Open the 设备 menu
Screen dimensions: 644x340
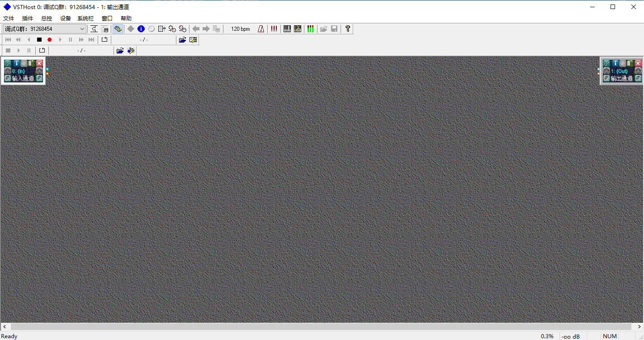click(66, 19)
